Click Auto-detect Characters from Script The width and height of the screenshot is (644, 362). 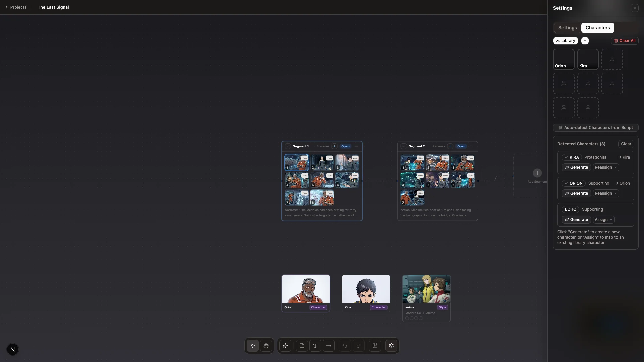click(x=595, y=128)
